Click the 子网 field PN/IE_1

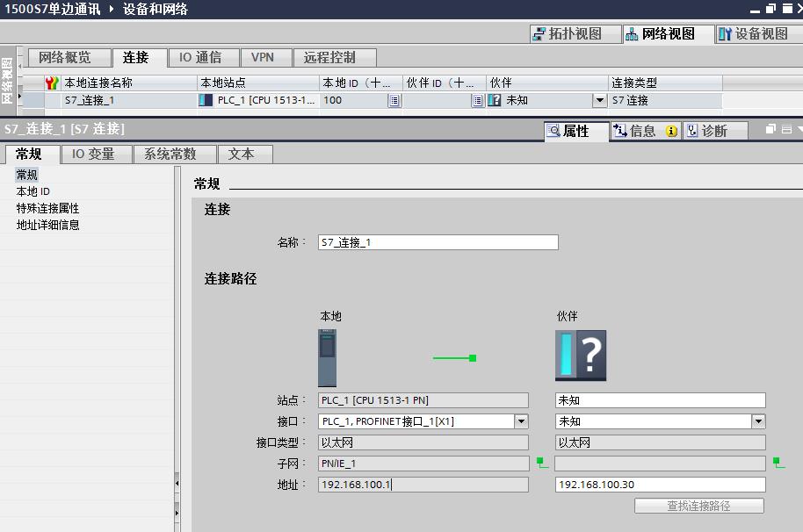423,464
